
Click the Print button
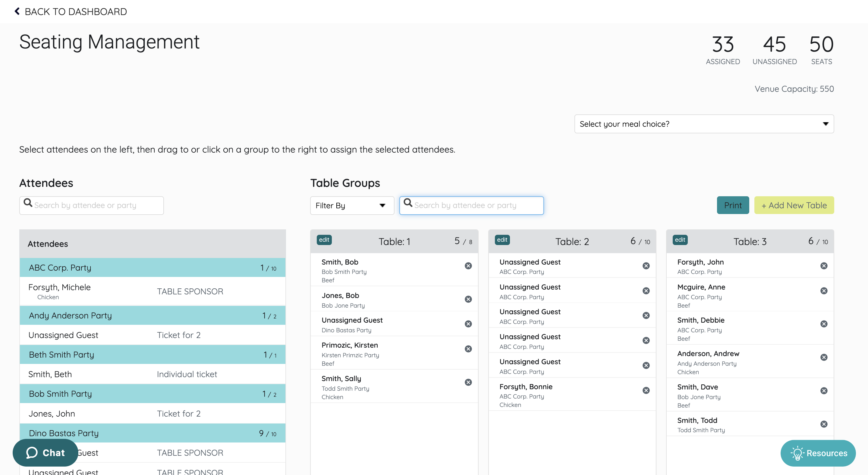[733, 205]
